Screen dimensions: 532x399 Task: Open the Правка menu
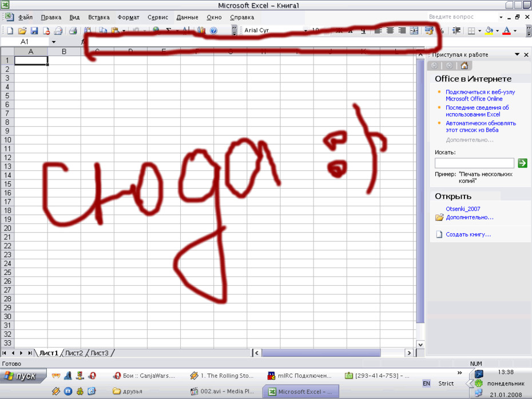[x=51, y=17]
